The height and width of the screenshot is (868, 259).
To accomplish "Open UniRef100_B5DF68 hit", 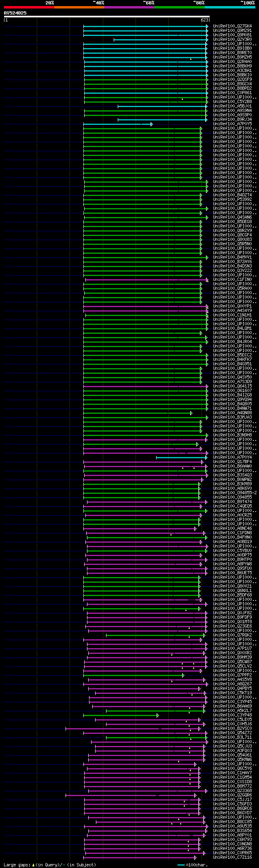I will click(x=232, y=595).
